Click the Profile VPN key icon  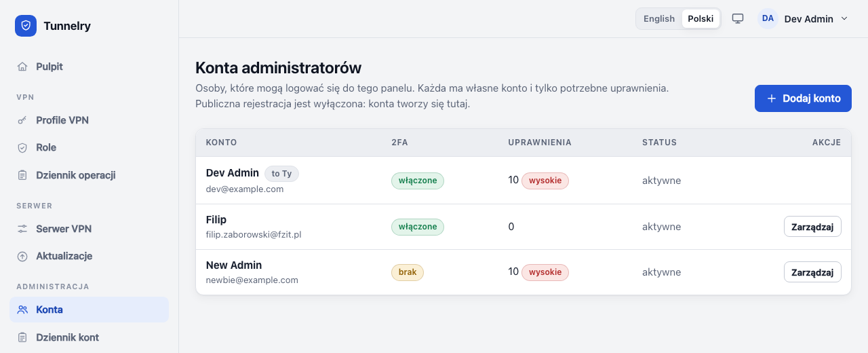point(22,120)
